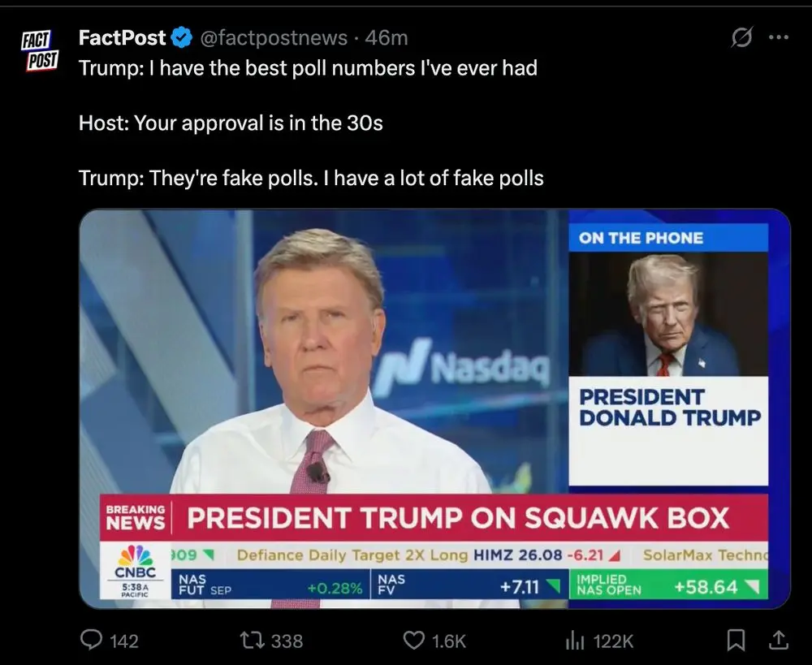Click the CNBC peacock logo in video
This screenshot has height=665, width=812.
135,556
